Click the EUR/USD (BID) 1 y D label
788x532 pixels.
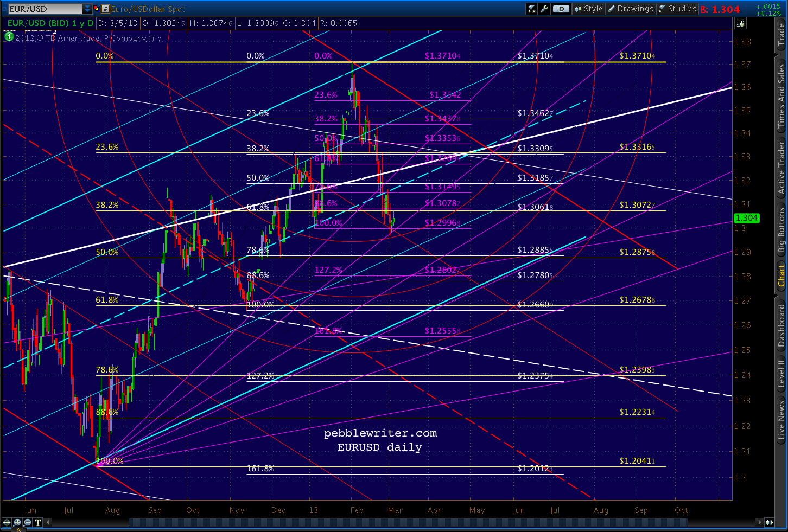click(x=50, y=23)
